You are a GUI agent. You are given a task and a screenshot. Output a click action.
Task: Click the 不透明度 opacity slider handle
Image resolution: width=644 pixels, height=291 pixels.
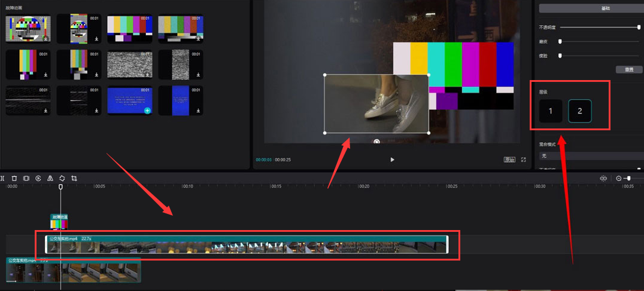pyautogui.click(x=639, y=27)
